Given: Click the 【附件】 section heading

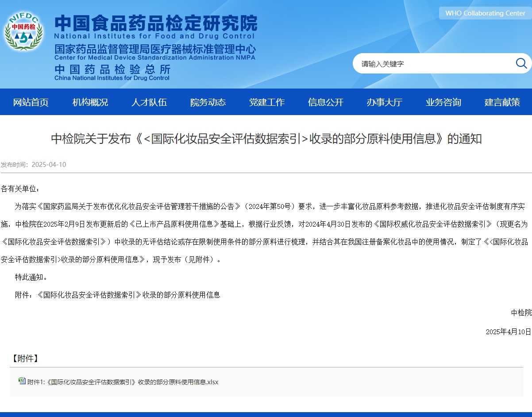Looking at the screenshot, I should [24, 359].
